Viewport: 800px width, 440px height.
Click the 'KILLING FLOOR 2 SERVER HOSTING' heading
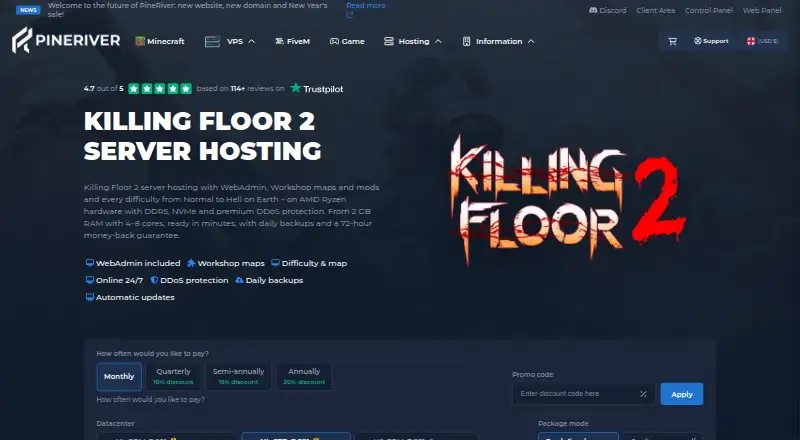click(203, 136)
